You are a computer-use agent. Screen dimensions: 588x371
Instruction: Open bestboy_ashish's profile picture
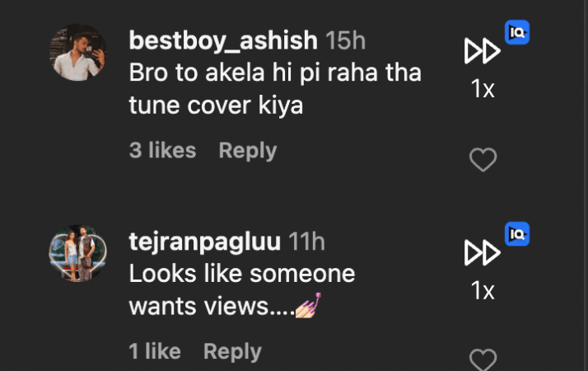tap(78, 53)
